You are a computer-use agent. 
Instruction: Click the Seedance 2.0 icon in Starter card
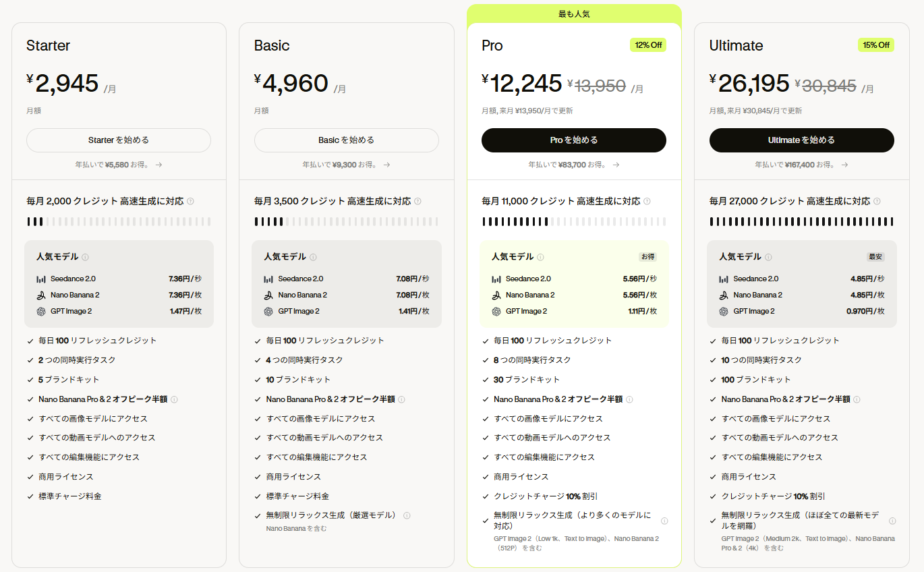coord(41,279)
